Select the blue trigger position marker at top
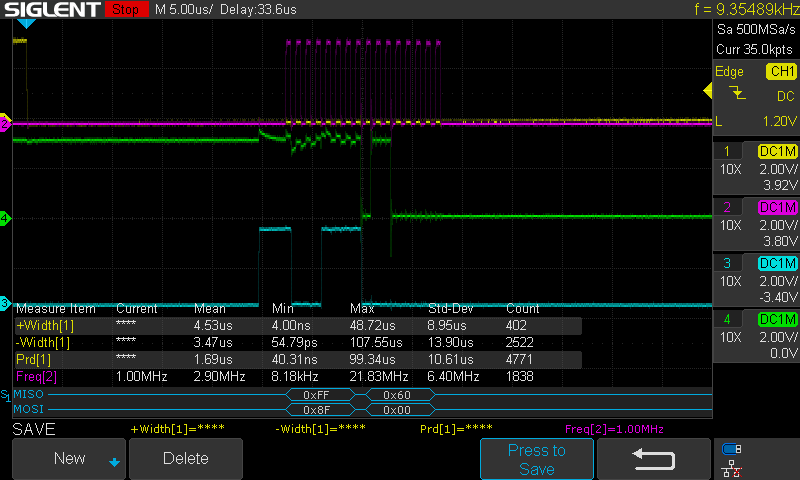 (26, 23)
